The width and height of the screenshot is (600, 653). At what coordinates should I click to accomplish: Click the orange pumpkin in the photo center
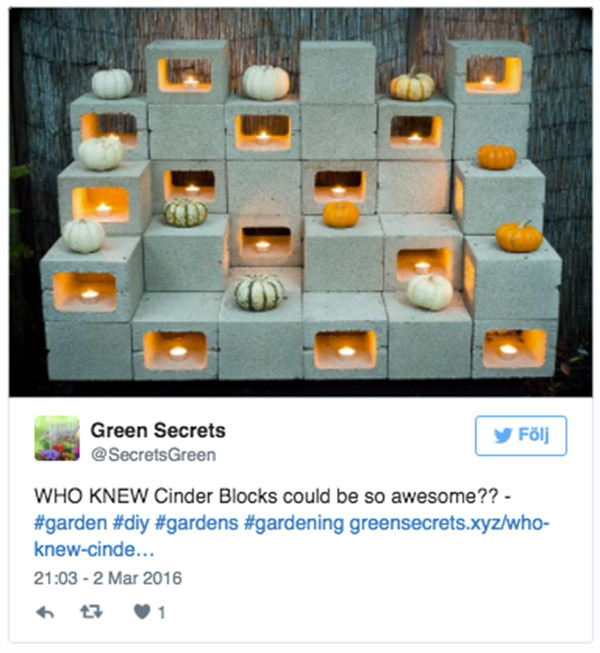(341, 214)
